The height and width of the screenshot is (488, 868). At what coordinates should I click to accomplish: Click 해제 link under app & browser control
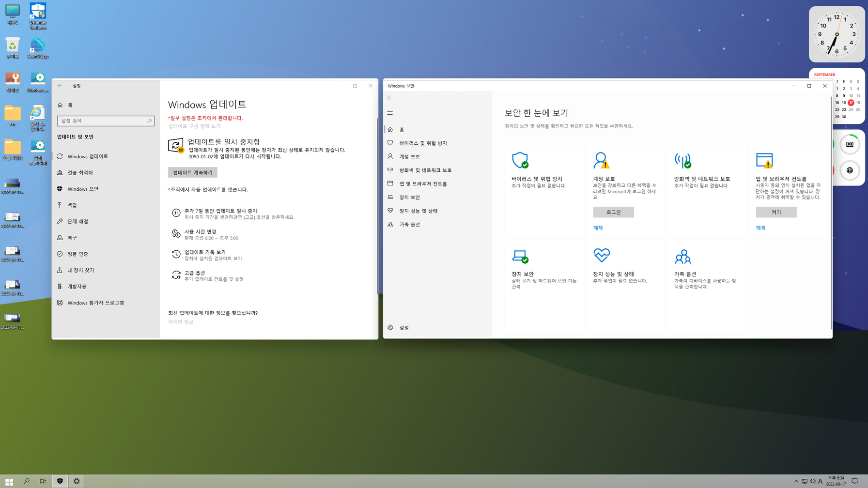(x=760, y=228)
